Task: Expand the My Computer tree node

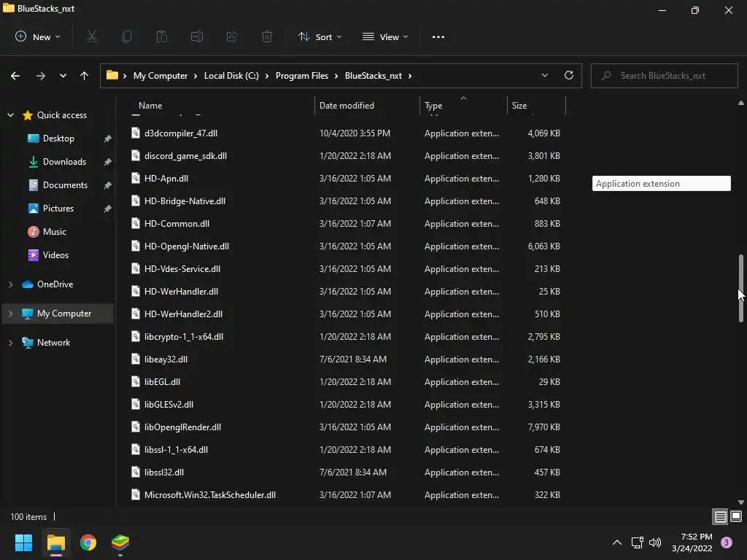Action: point(10,314)
